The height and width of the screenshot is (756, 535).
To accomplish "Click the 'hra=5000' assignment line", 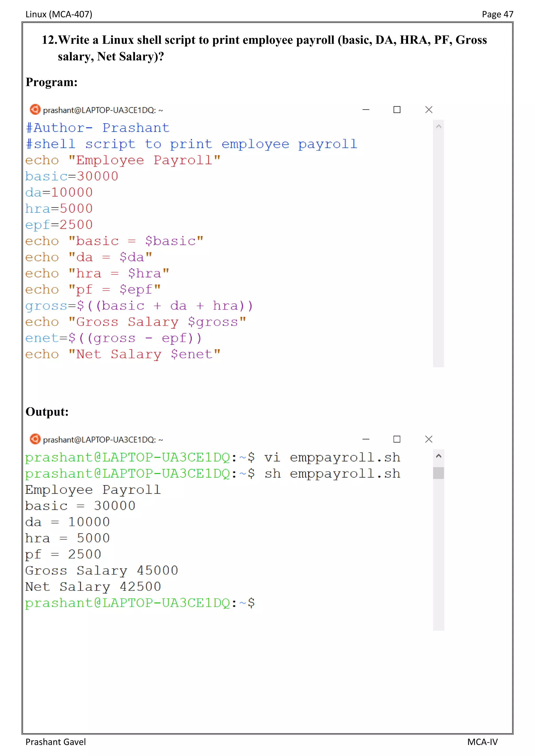I will (x=59, y=209).
